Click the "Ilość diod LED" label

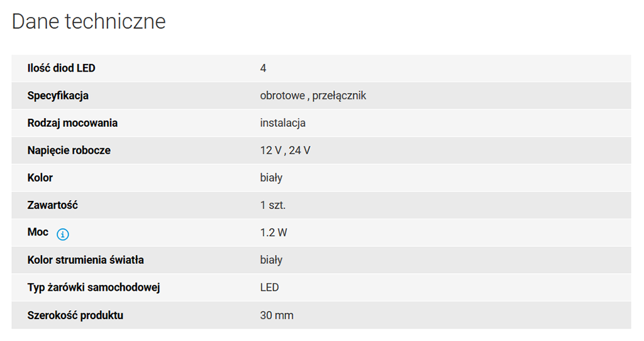click(x=62, y=68)
